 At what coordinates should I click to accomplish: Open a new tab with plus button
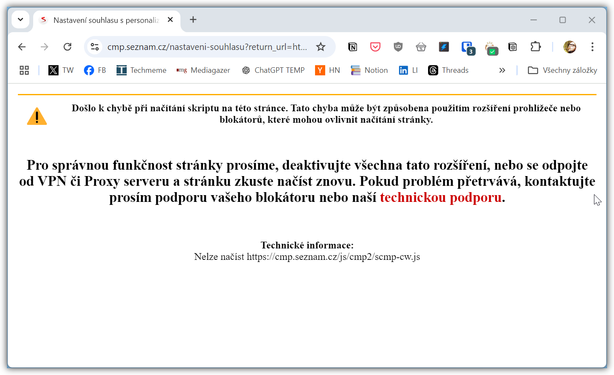[x=193, y=20]
